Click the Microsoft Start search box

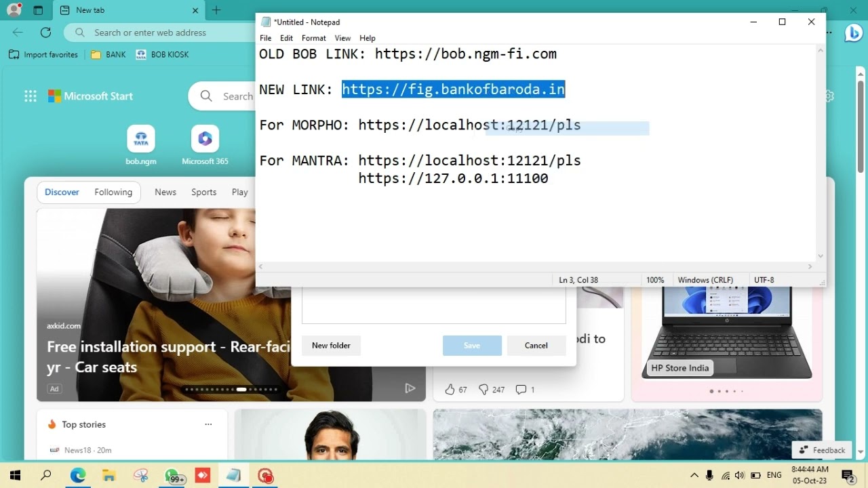pos(222,96)
